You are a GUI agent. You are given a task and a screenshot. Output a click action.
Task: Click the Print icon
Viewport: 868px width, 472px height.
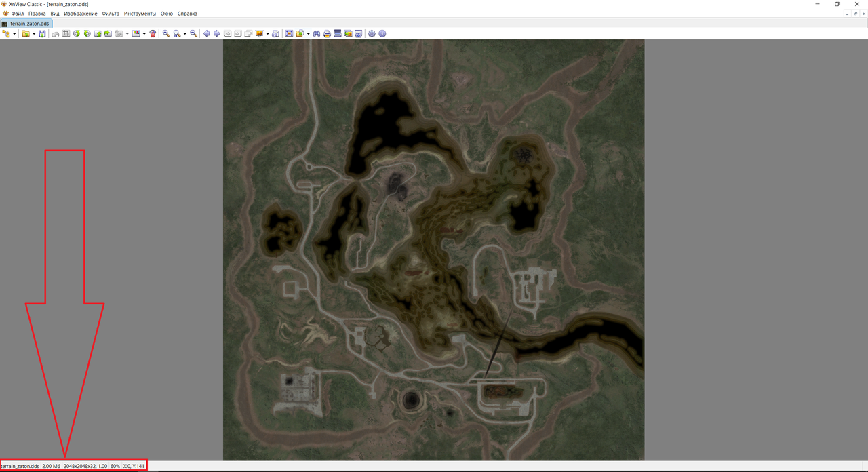click(327, 33)
